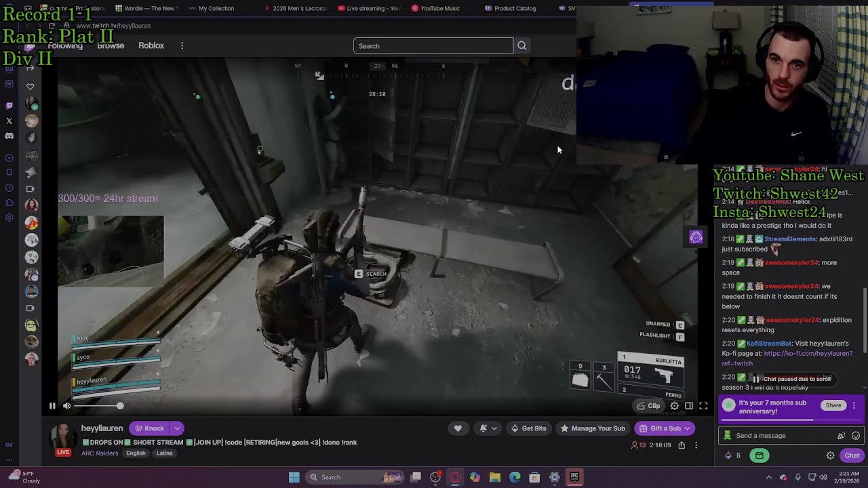Image resolution: width=868 pixels, height=488 pixels.
Task: Click the Knock button for heyyllauren
Action: click(149, 428)
